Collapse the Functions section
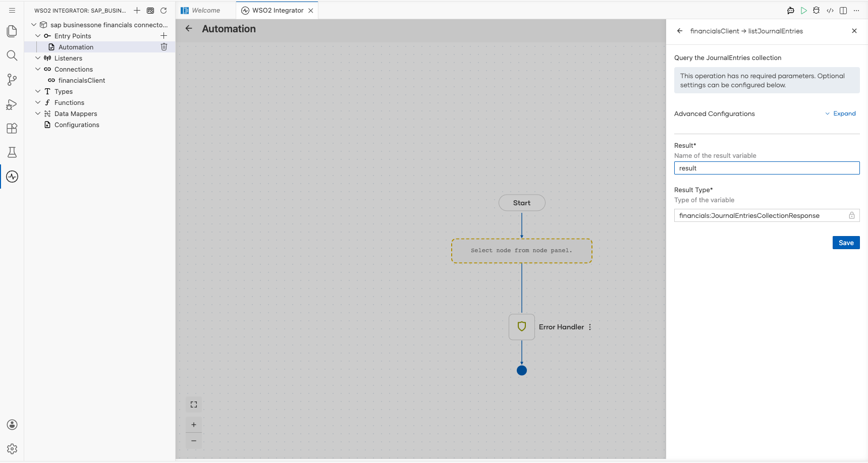 (x=38, y=102)
